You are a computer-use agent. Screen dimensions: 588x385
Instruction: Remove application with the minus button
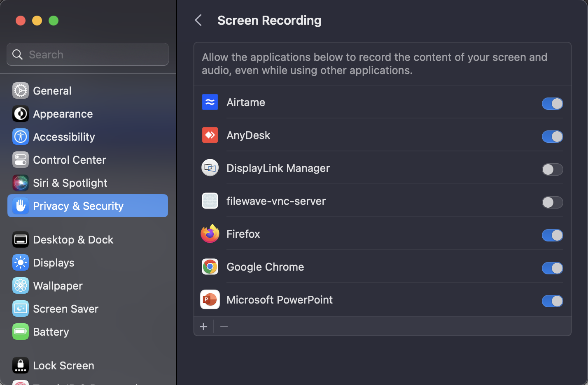pos(224,327)
